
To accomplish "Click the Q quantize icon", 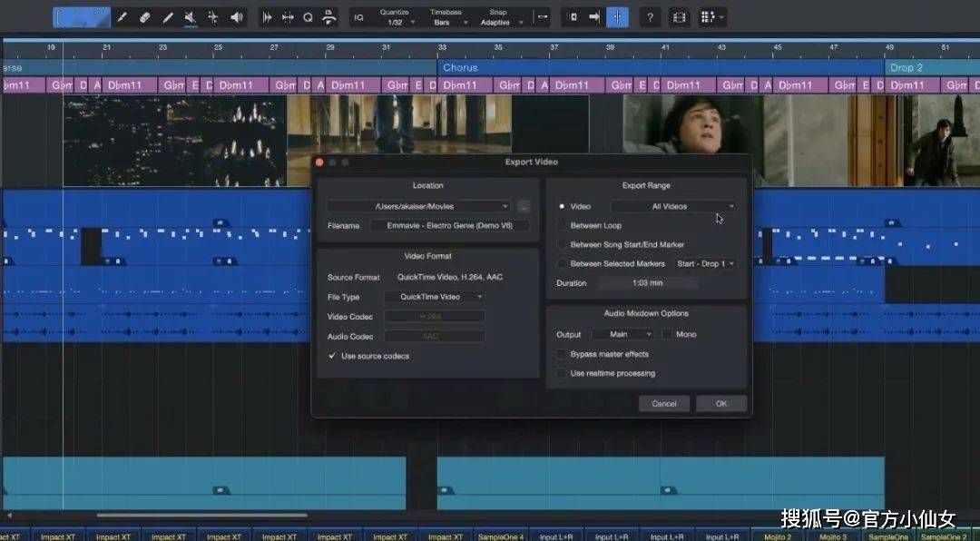I will (308, 17).
